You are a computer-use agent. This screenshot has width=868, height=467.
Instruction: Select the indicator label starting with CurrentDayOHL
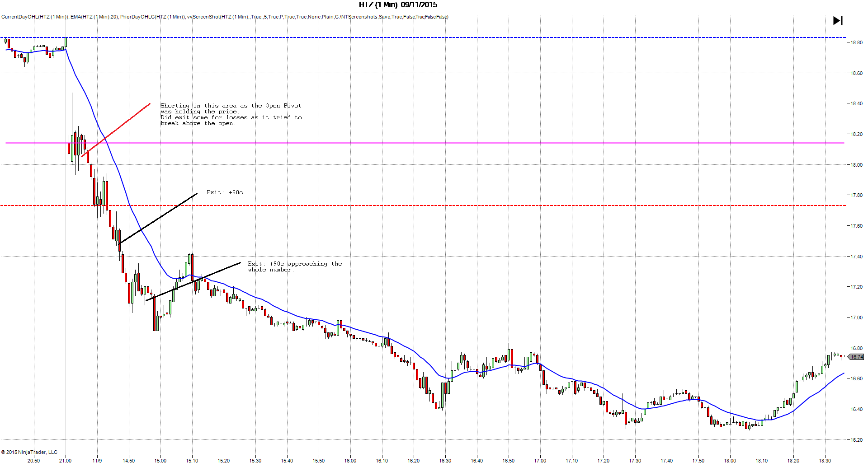click(225, 17)
